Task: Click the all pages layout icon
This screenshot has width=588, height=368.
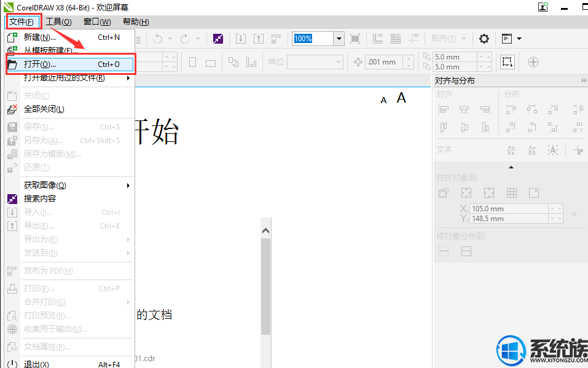Action: (x=233, y=62)
